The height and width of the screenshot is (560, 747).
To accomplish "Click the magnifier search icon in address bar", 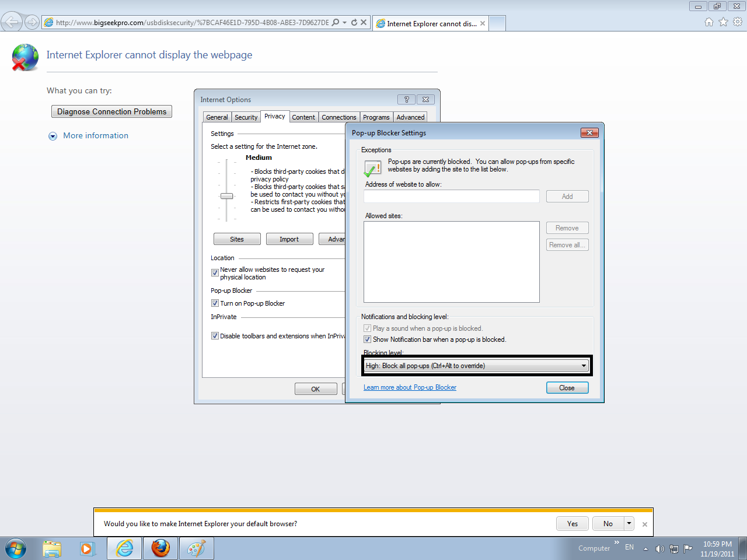I will pos(336,23).
